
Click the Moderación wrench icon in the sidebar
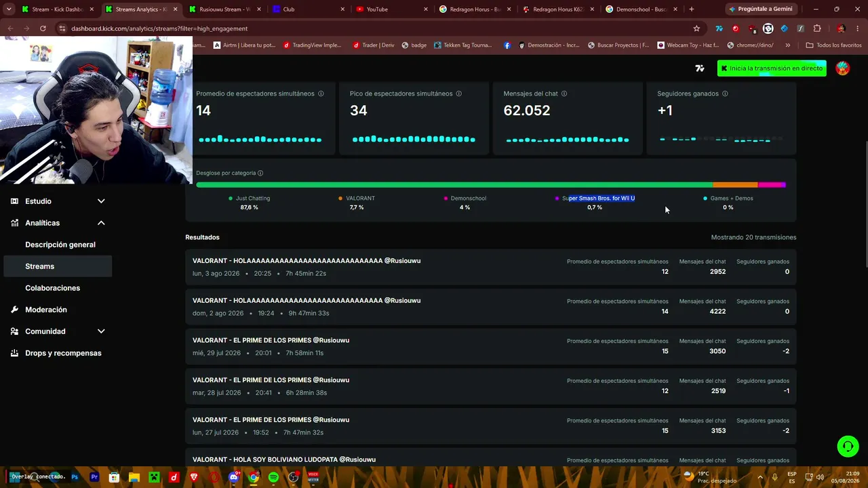(14, 310)
